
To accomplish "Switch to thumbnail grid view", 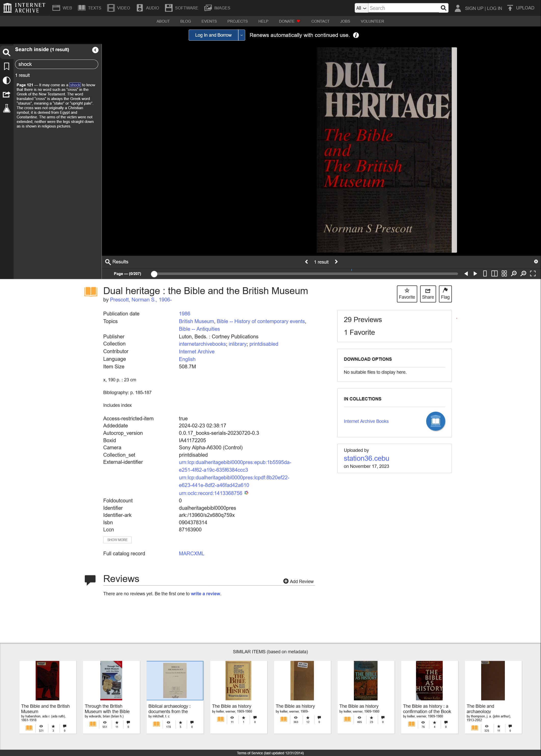I will click(x=504, y=274).
